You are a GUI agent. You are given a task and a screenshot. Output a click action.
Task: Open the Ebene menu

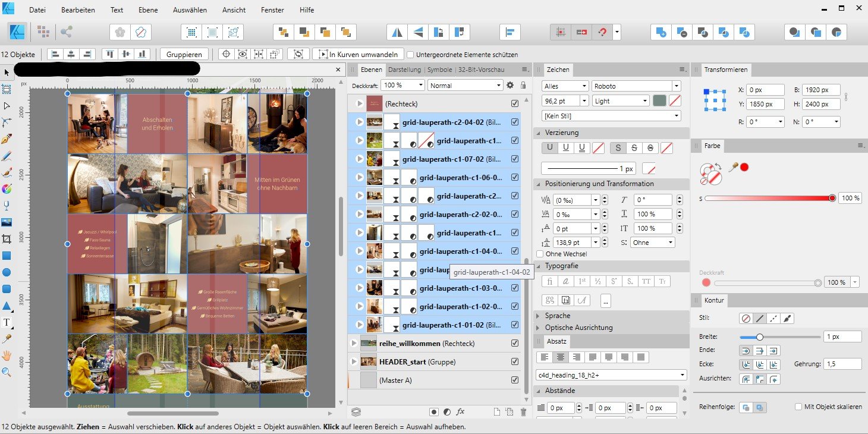click(x=148, y=10)
